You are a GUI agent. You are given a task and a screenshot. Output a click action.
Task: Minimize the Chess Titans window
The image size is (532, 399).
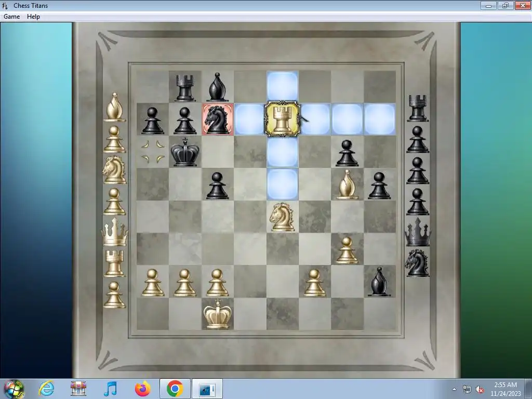pos(488,5)
